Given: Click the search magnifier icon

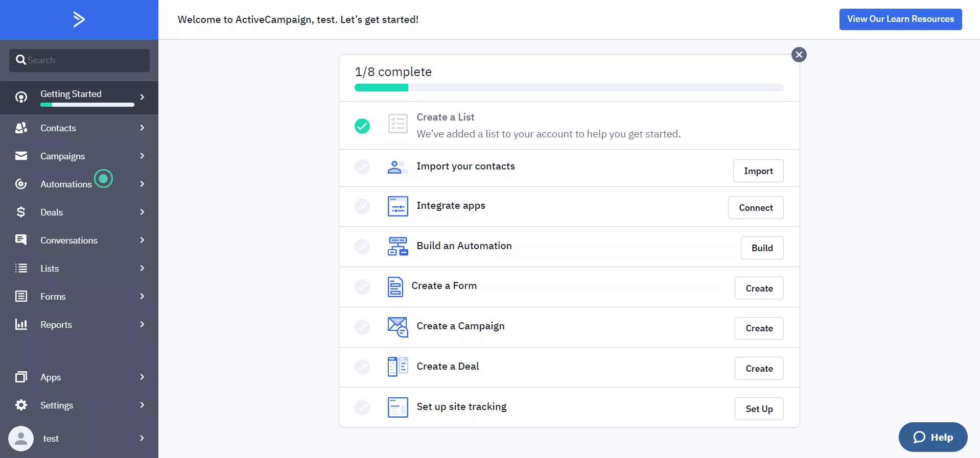Looking at the screenshot, I should [x=21, y=60].
